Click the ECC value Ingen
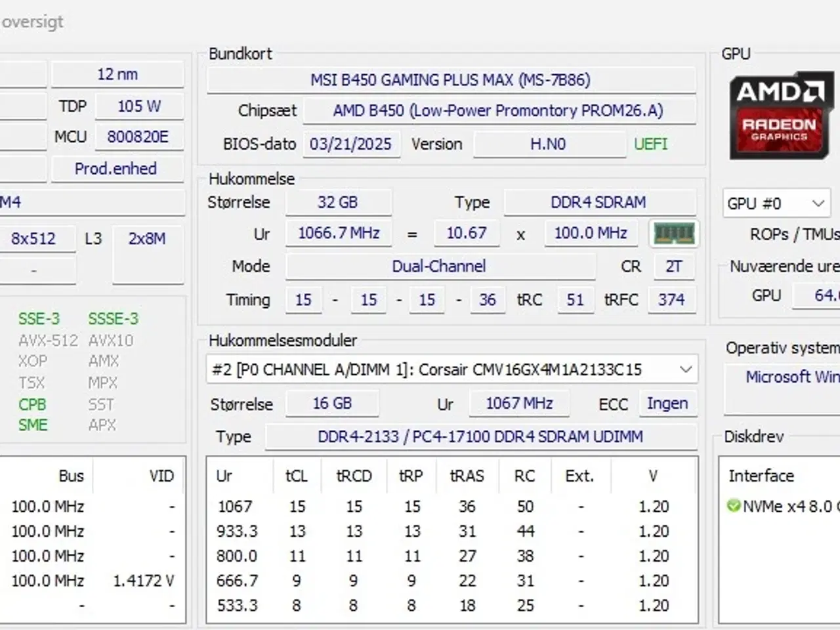Viewport: 840px width, 630px height. coord(667,403)
